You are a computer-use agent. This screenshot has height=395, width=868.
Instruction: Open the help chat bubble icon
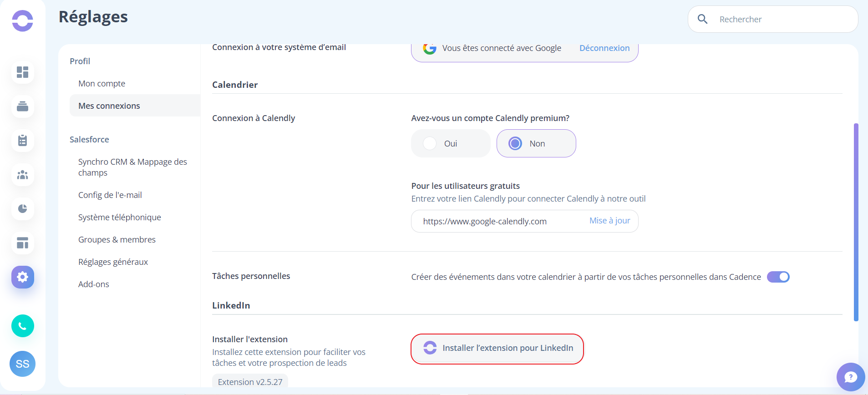(850, 377)
